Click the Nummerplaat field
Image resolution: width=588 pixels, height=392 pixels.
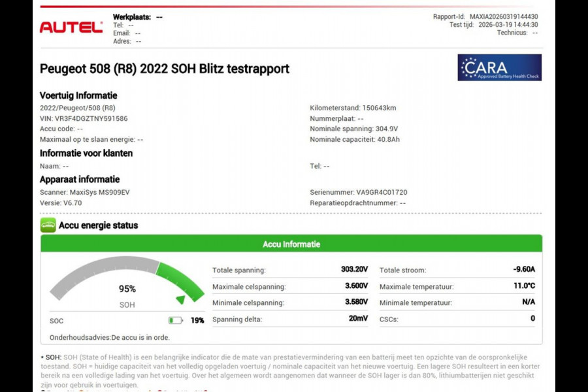point(336,118)
